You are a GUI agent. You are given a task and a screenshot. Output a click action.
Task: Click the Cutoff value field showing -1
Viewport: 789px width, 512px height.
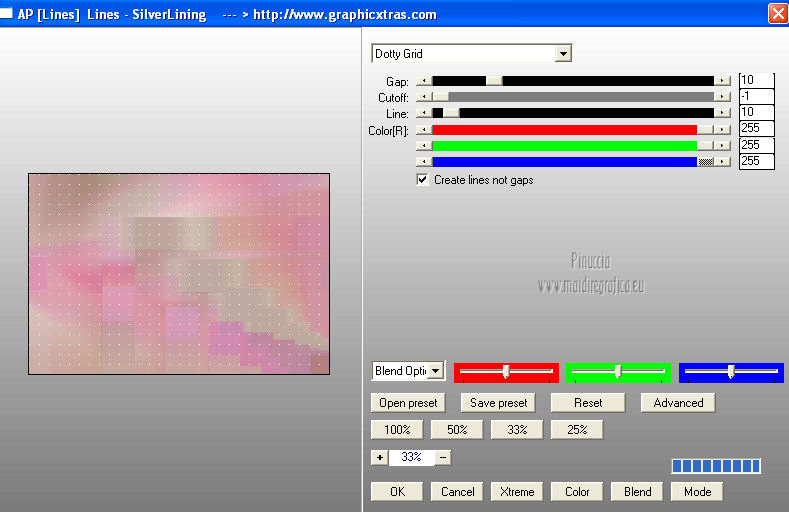coord(756,96)
